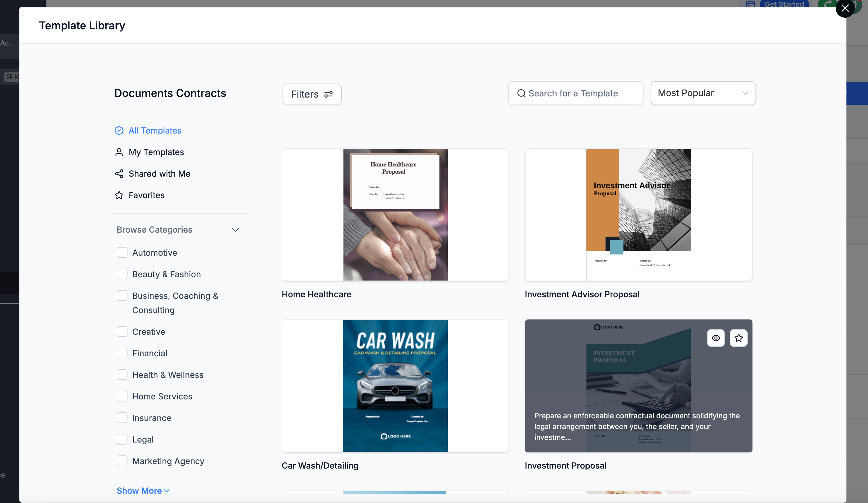Viewport: 868px width, 503px height.
Task: Click the star favorite icon on Investment Proposal
Action: coord(738,338)
